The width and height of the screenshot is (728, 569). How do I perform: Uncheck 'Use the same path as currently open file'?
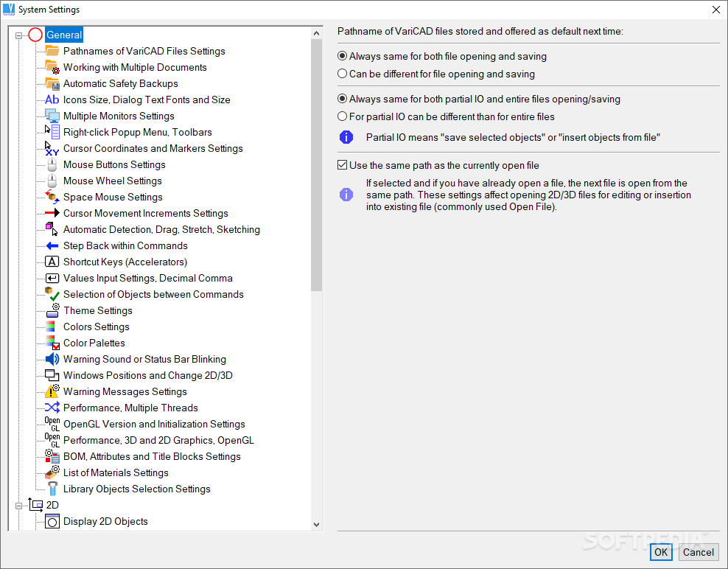coord(342,165)
